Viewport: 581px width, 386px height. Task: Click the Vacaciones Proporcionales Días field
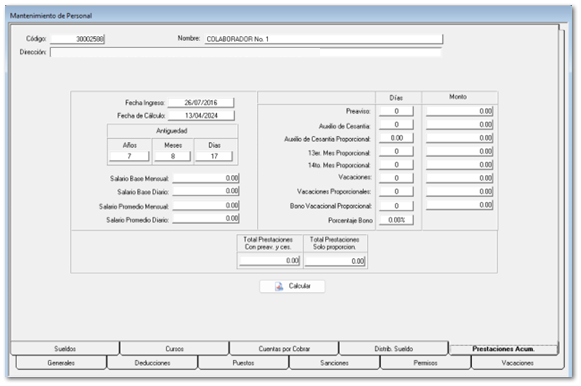(396, 191)
